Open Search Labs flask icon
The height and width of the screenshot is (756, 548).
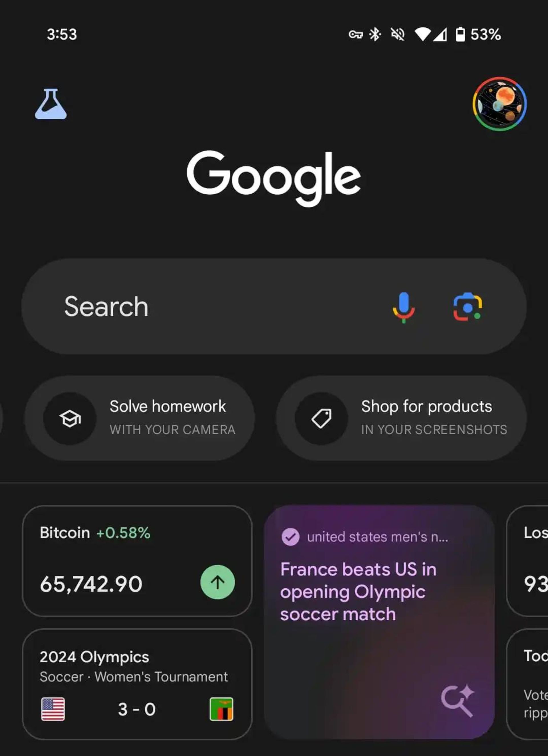[51, 104]
